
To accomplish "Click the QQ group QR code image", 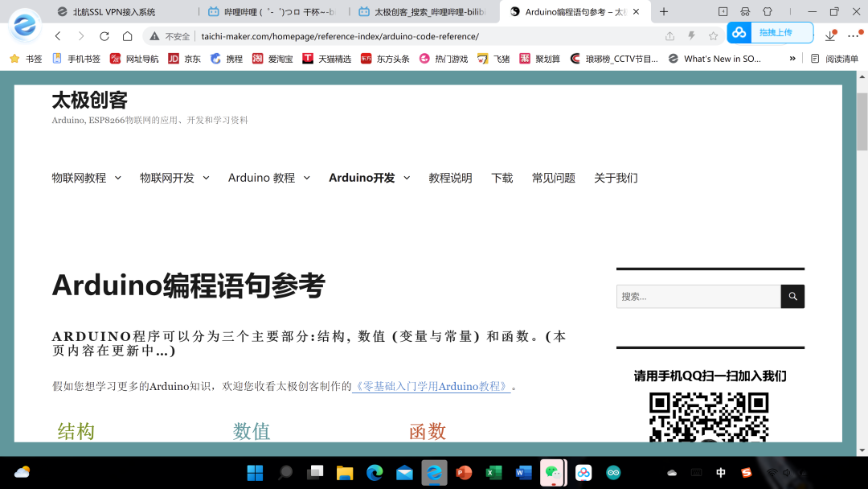I will click(709, 417).
